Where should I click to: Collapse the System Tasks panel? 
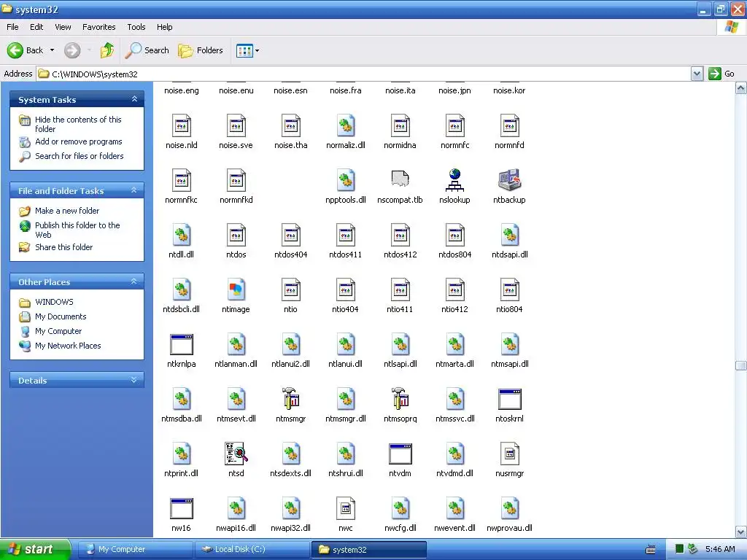pyautogui.click(x=134, y=99)
